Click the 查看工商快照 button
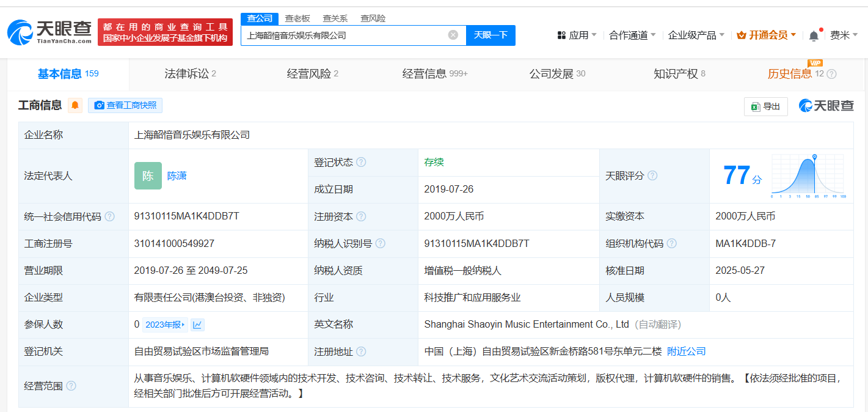This screenshot has height=412, width=868. point(125,105)
